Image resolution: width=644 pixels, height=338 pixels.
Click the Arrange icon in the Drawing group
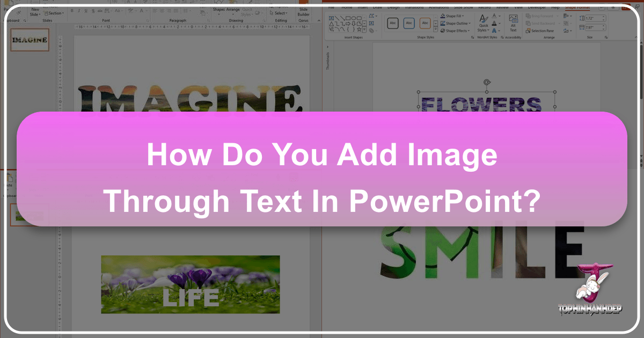233,12
